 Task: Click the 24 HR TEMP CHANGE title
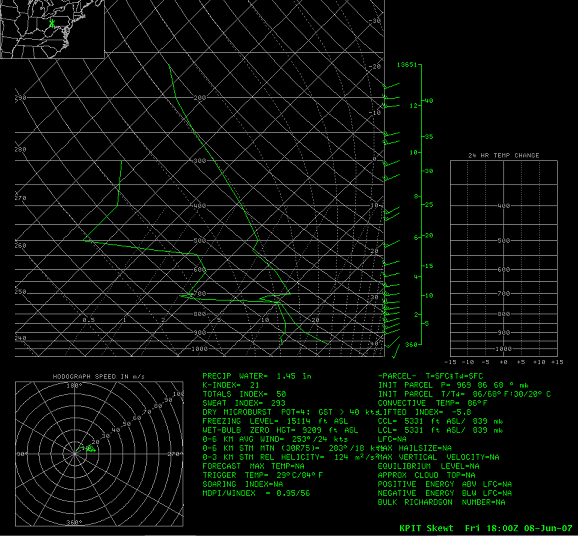(504, 155)
